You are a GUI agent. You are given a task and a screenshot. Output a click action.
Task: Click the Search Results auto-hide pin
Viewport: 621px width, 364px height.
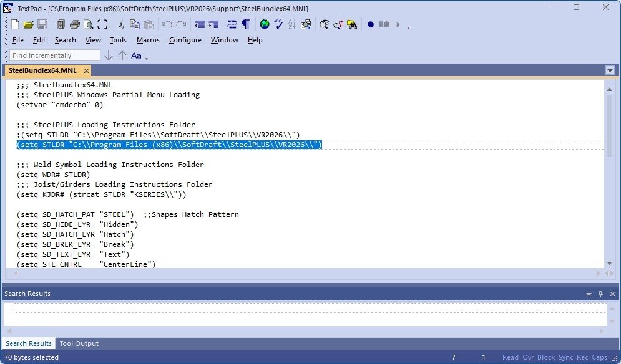pyautogui.click(x=601, y=294)
